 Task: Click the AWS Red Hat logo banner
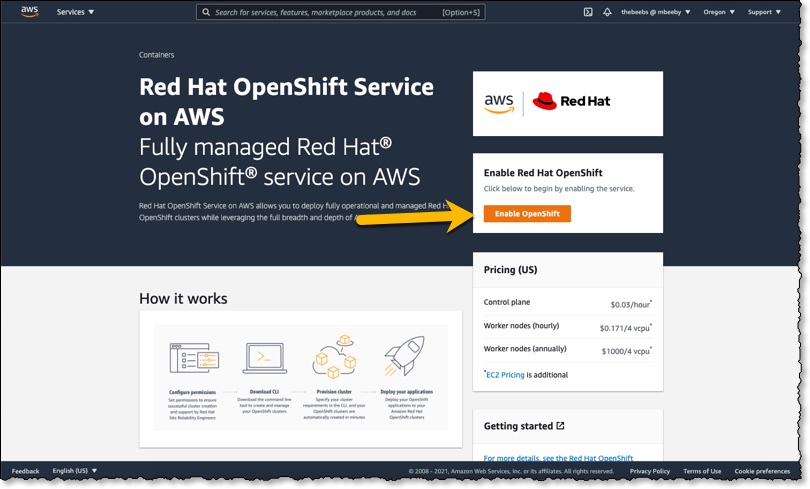pos(568,104)
